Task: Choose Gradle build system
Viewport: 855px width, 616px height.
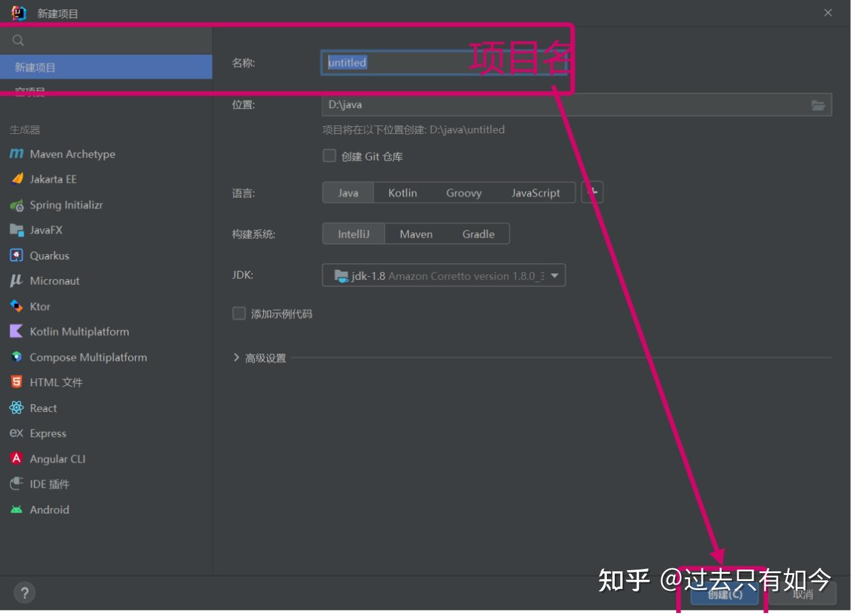Action: click(478, 234)
